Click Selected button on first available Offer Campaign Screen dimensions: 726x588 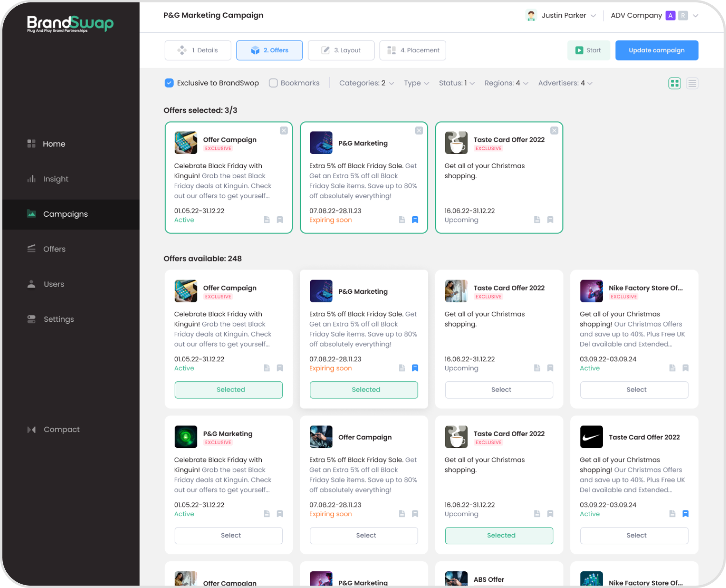pos(229,390)
